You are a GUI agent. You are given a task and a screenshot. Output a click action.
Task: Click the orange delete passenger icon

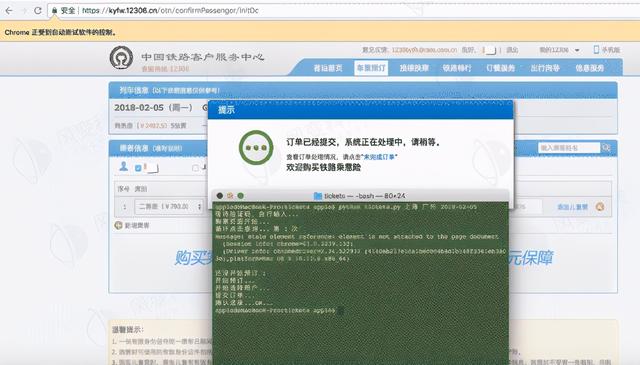(x=600, y=207)
